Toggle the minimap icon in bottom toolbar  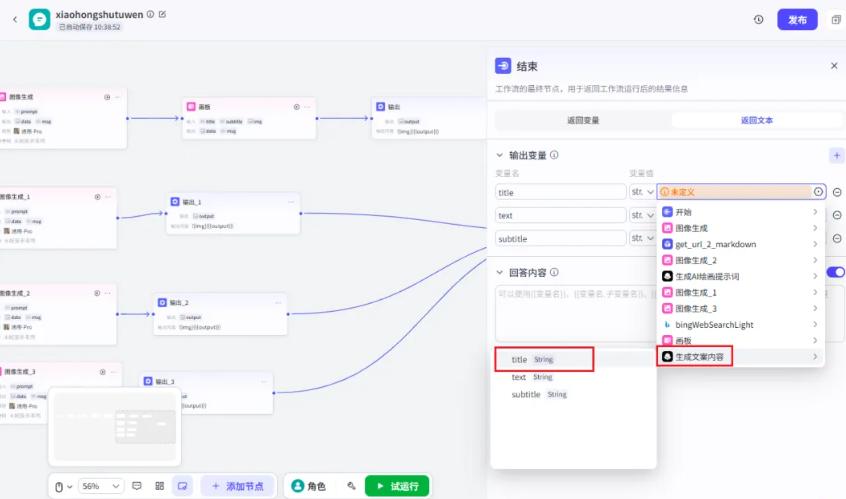click(x=182, y=486)
